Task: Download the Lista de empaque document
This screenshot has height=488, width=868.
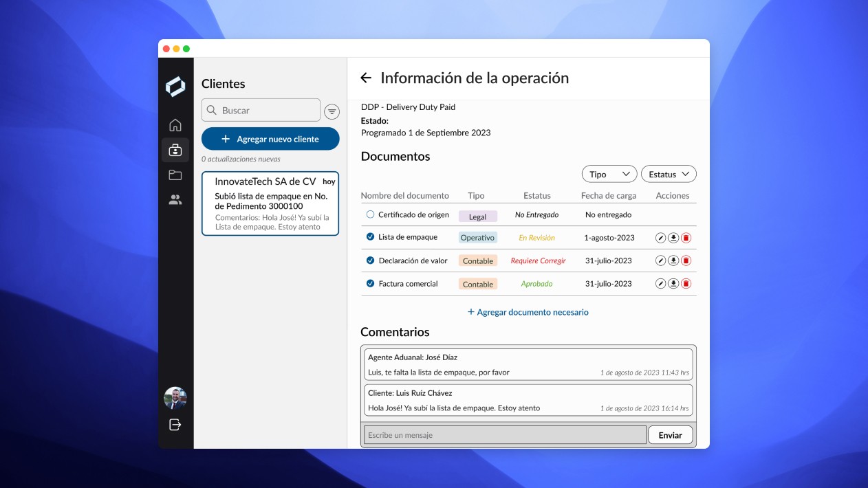Action: click(673, 238)
